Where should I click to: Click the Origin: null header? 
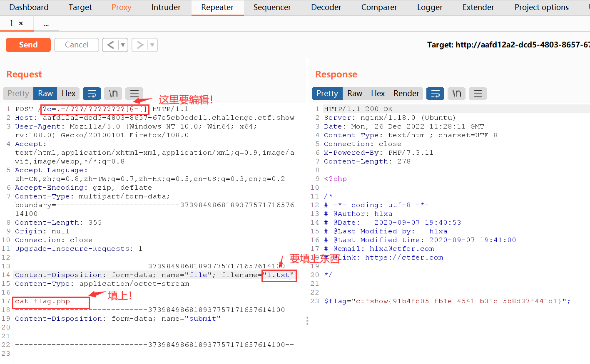point(42,231)
